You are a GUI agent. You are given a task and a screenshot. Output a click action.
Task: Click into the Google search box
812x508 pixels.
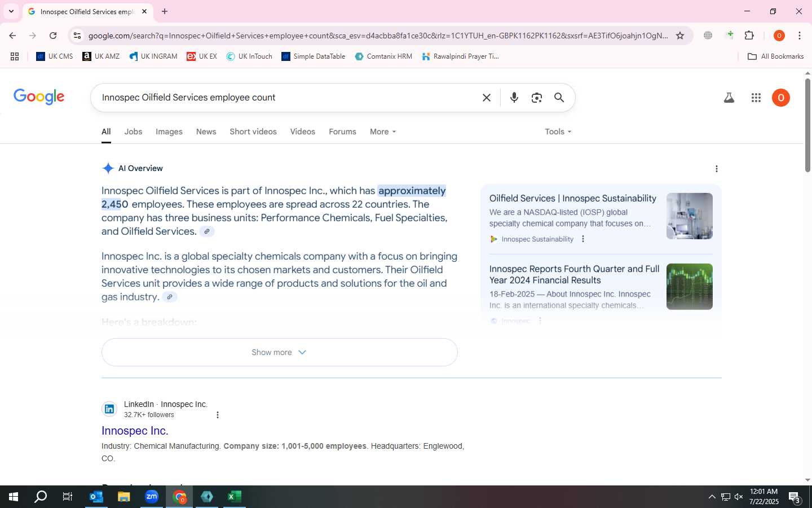[x=288, y=98]
